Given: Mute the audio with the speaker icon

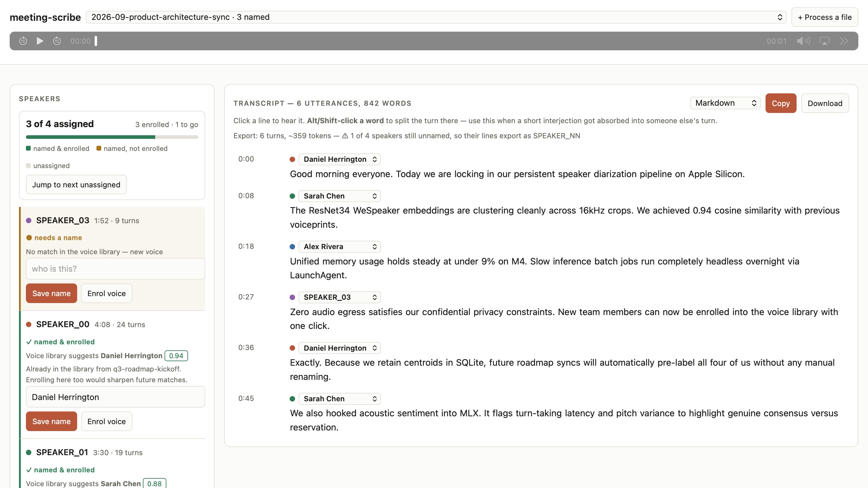Looking at the screenshot, I should (803, 41).
